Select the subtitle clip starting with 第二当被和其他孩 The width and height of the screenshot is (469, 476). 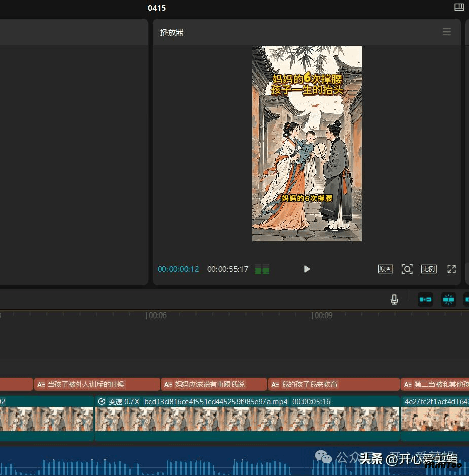coord(434,384)
